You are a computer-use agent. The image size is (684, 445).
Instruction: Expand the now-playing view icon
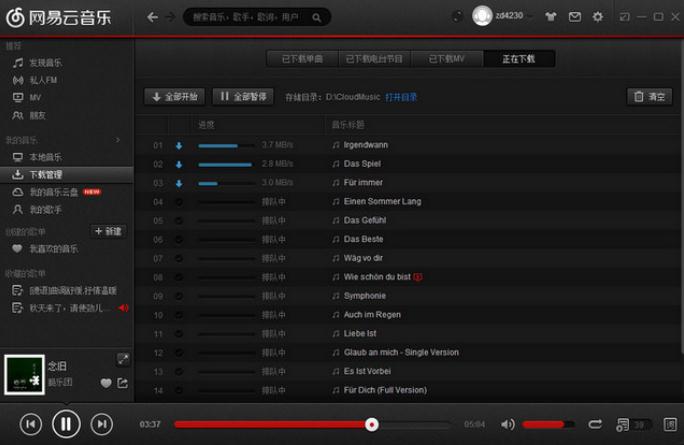coord(123,359)
